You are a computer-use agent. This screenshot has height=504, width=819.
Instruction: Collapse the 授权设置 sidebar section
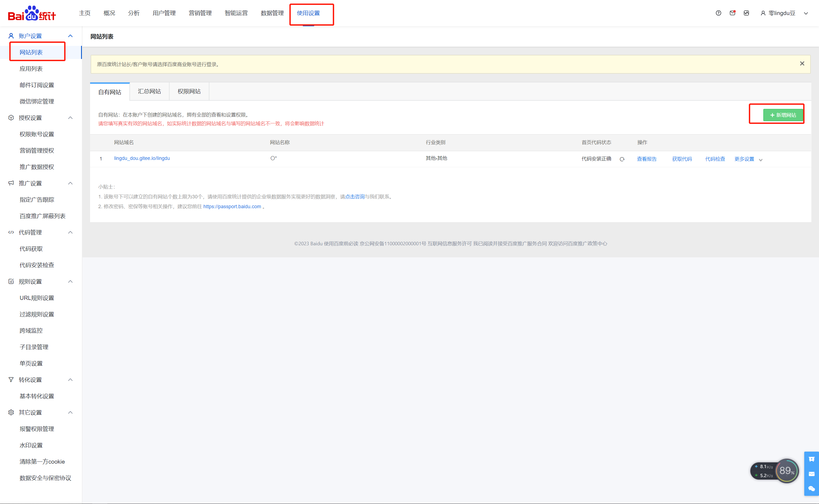pos(70,118)
